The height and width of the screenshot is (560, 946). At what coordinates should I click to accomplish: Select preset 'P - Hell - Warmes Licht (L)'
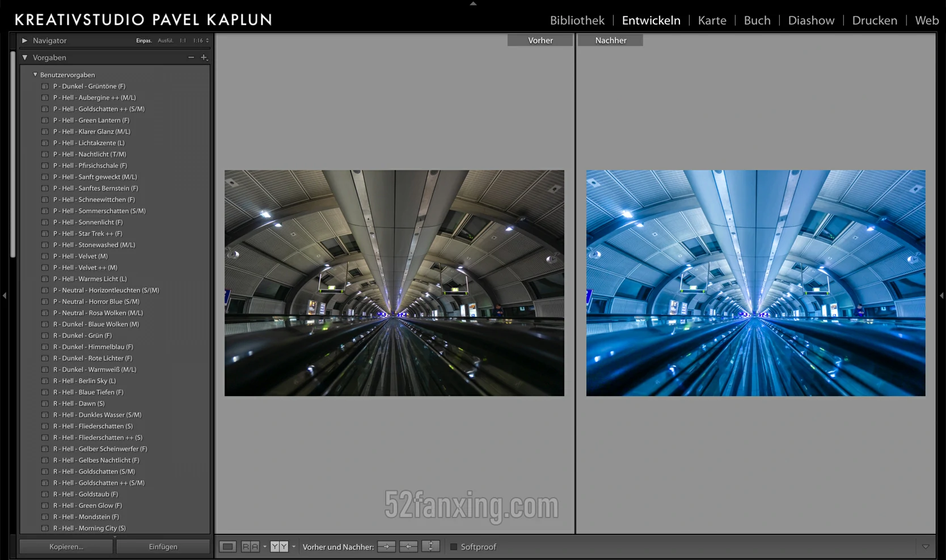click(90, 279)
